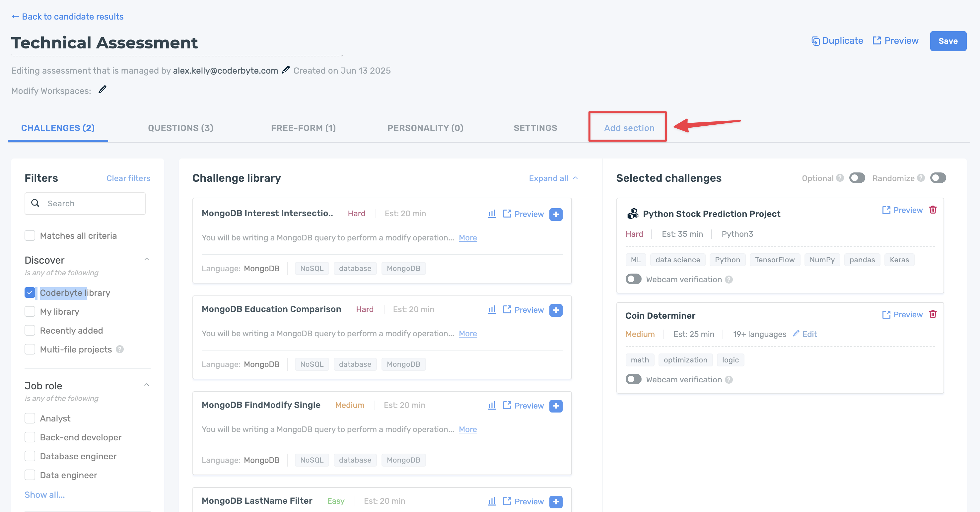
Task: Enable Webcam verification for Coin Determiner
Action: (633, 379)
